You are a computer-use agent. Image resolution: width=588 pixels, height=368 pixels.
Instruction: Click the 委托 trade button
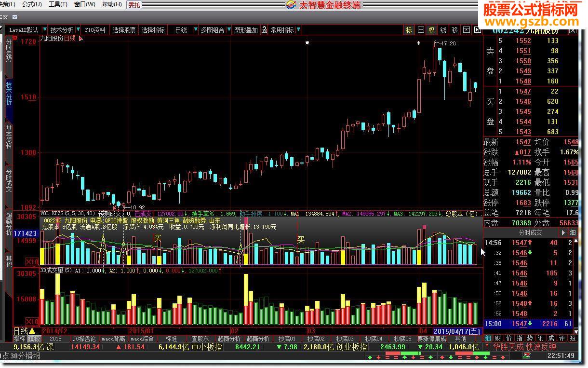[x=134, y=5]
